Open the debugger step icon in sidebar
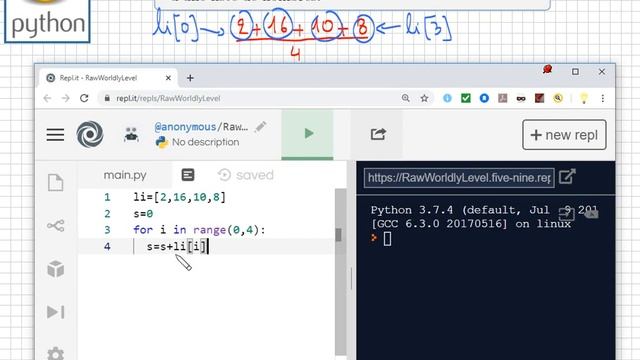Viewport: 640px width, 360px height. [56, 312]
